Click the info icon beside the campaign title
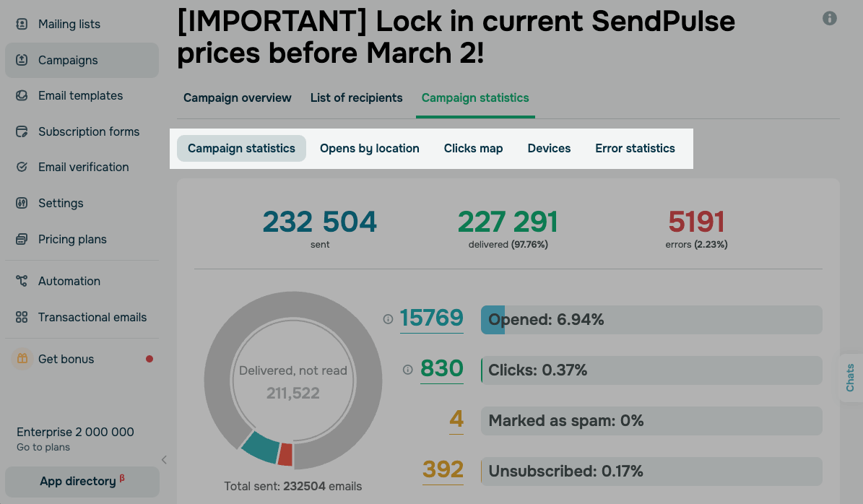The height and width of the screenshot is (504, 863). 830,18
